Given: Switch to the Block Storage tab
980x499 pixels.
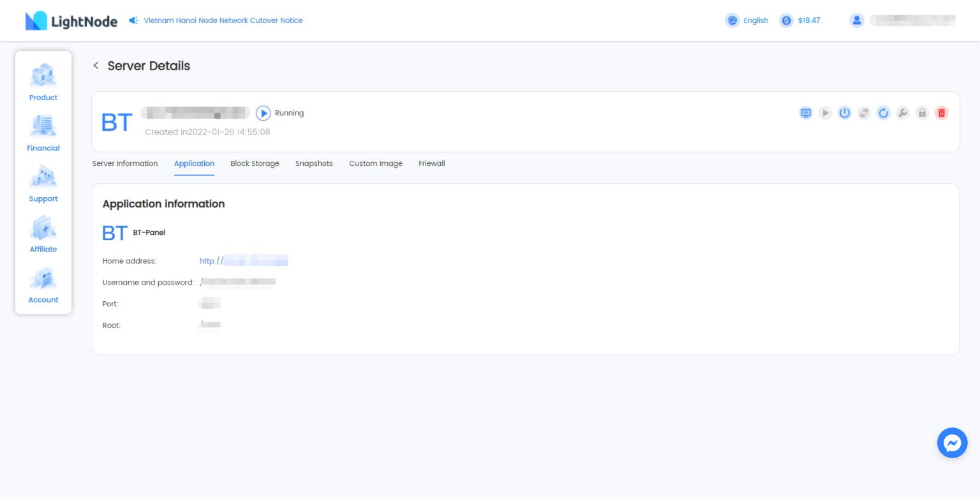Looking at the screenshot, I should coord(255,163).
